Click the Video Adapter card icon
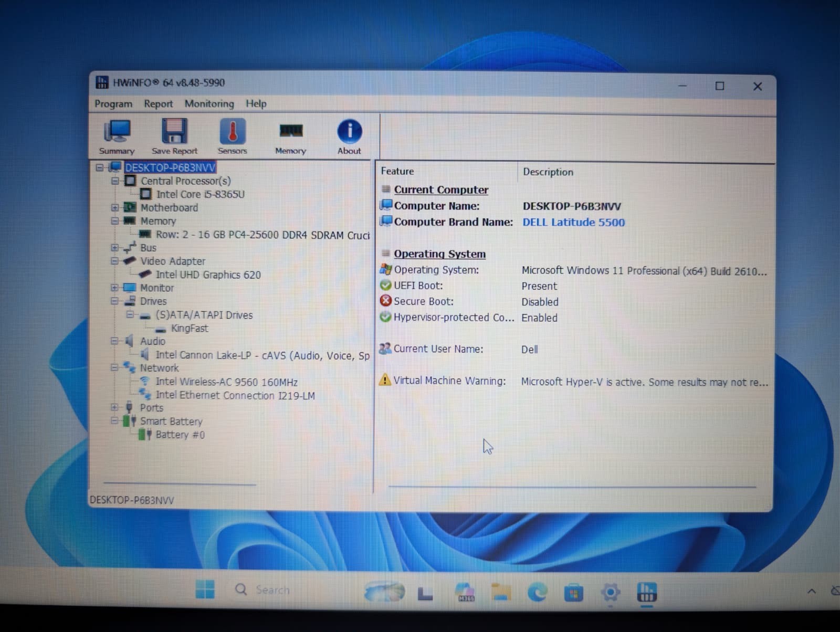The image size is (840, 632). (x=130, y=261)
